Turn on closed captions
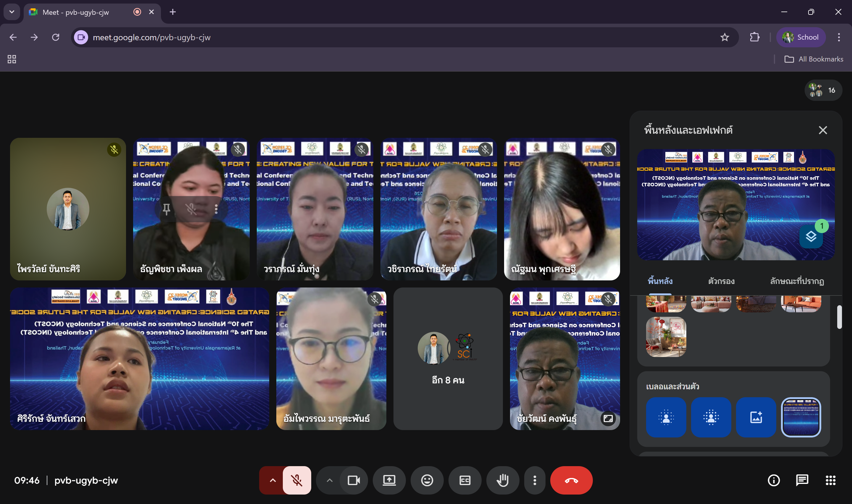Viewport: 852px width, 504px height. pyautogui.click(x=464, y=480)
